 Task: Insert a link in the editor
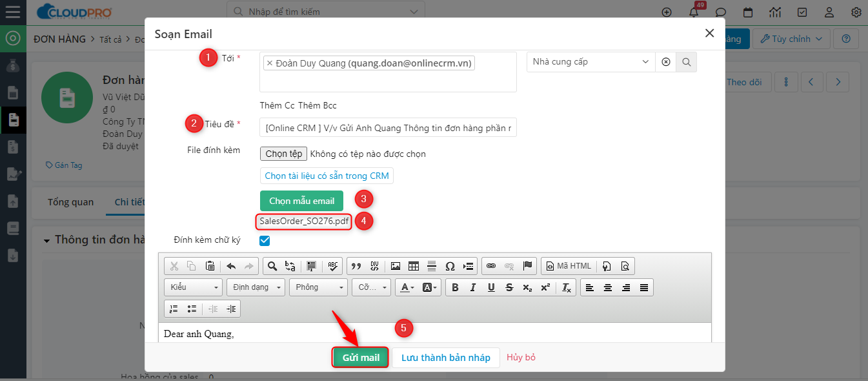[x=491, y=266]
